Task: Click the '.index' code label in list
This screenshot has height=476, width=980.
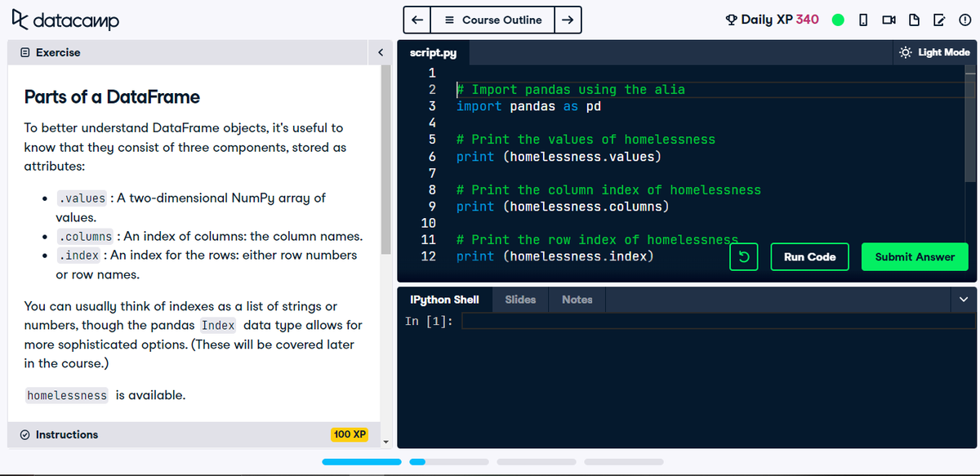Action: [x=79, y=256]
